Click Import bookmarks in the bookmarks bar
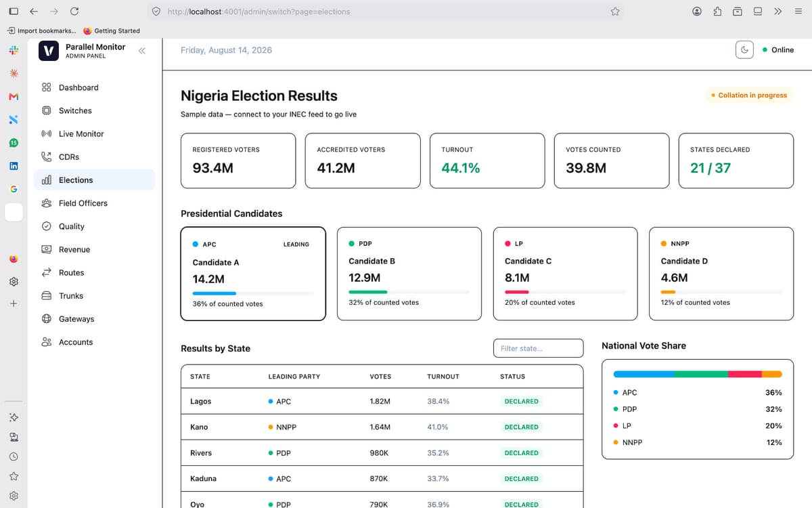812x508 pixels. click(x=42, y=30)
